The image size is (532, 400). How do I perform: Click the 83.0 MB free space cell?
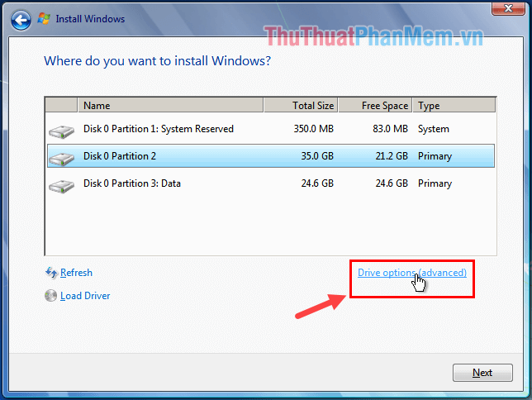click(390, 129)
